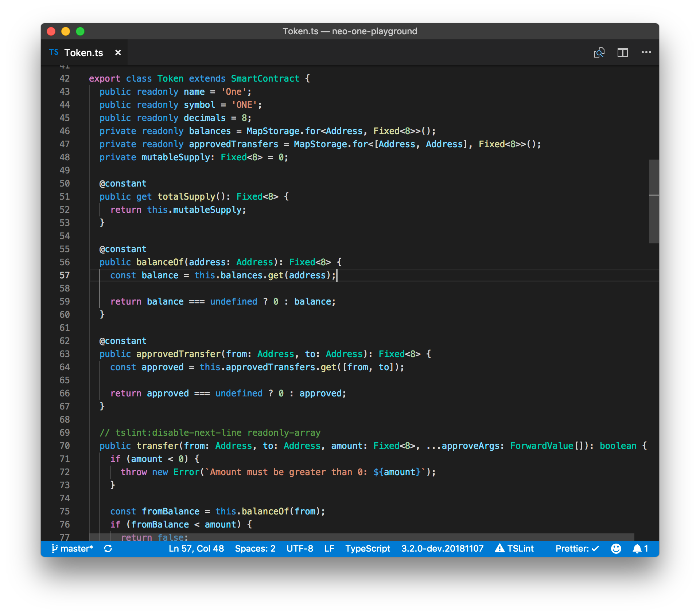This screenshot has width=700, height=615.
Task: Click the TS file type icon on tab
Action: pos(54,52)
